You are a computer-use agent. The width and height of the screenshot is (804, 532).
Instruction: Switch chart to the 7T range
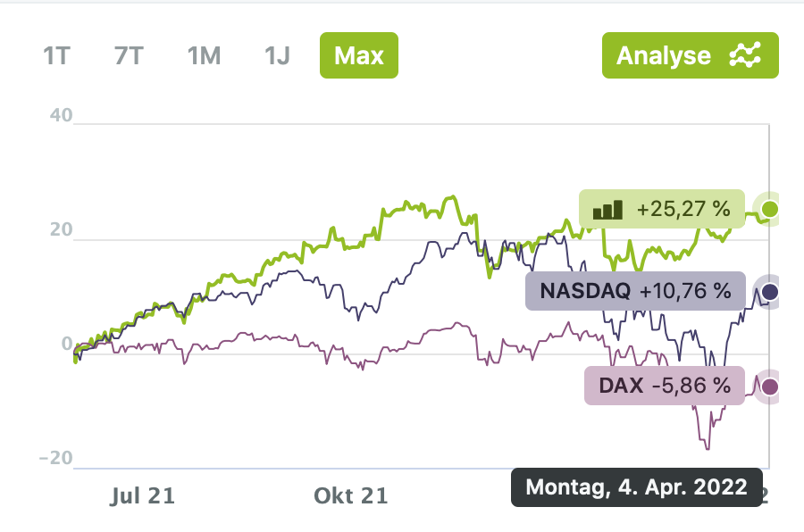point(129,55)
